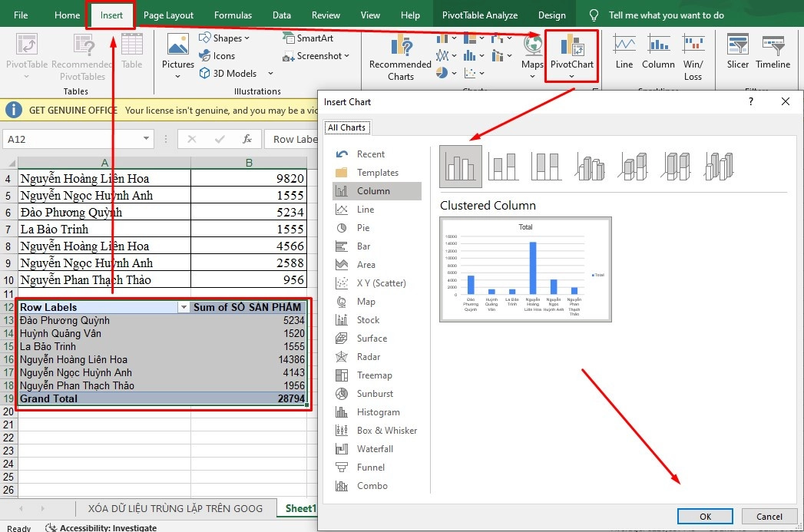Open the Row Labels filter dropdown
This screenshot has height=532, width=804.
click(x=184, y=307)
